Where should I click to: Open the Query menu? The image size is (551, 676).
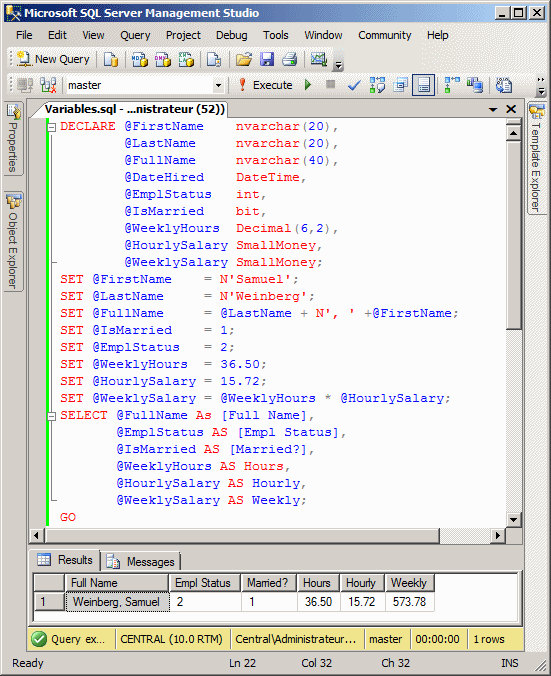tap(135, 35)
